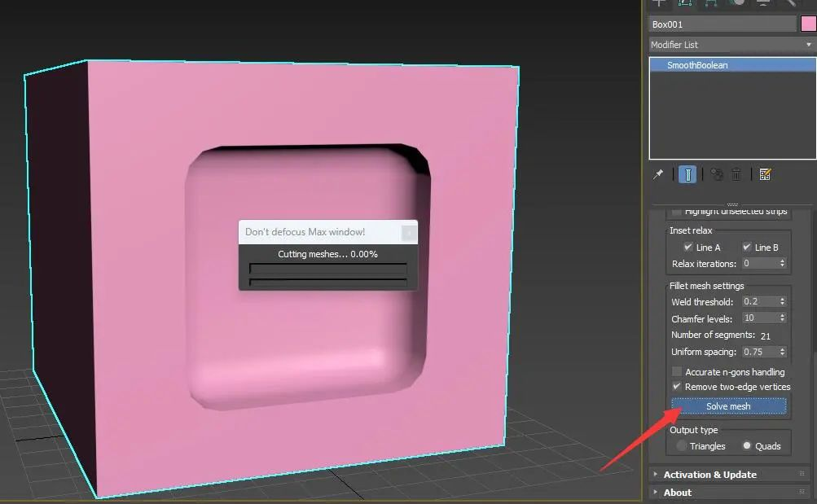Remove modifier with trash icon

pyautogui.click(x=736, y=174)
